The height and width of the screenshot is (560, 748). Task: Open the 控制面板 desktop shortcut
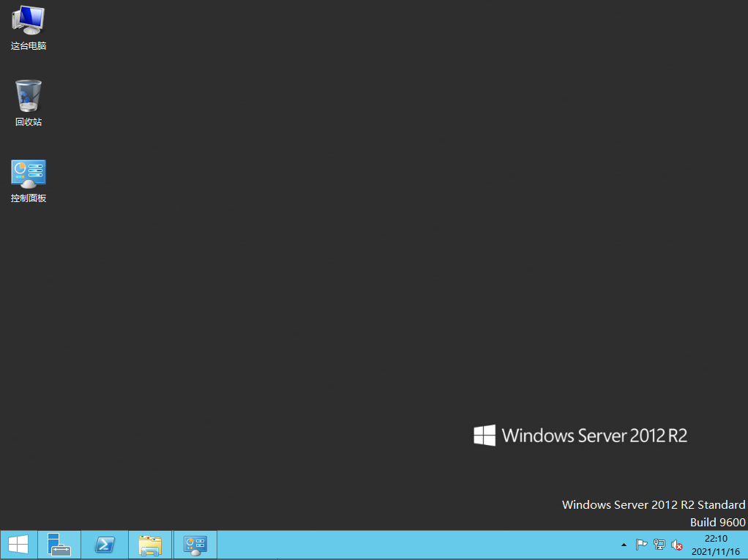pos(28,173)
